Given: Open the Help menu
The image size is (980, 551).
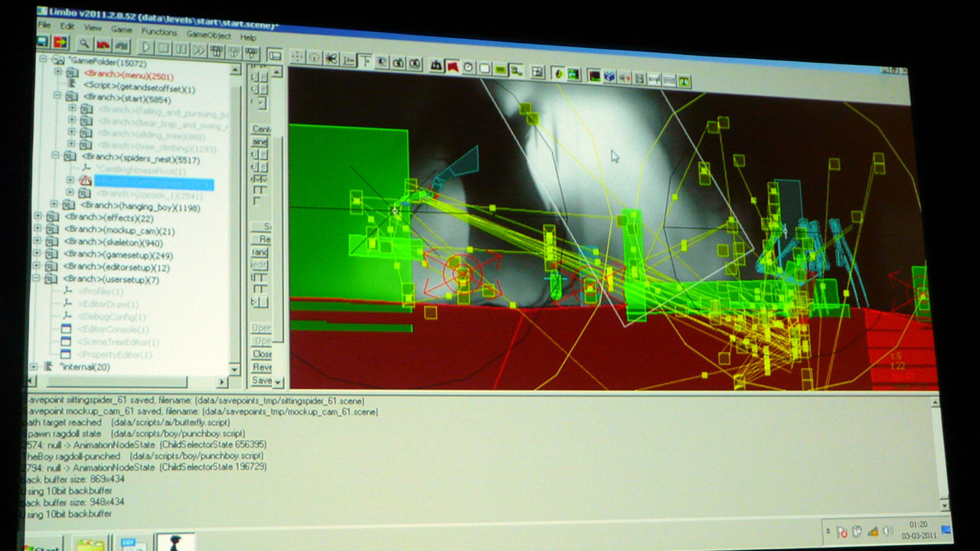Looking at the screenshot, I should (248, 37).
